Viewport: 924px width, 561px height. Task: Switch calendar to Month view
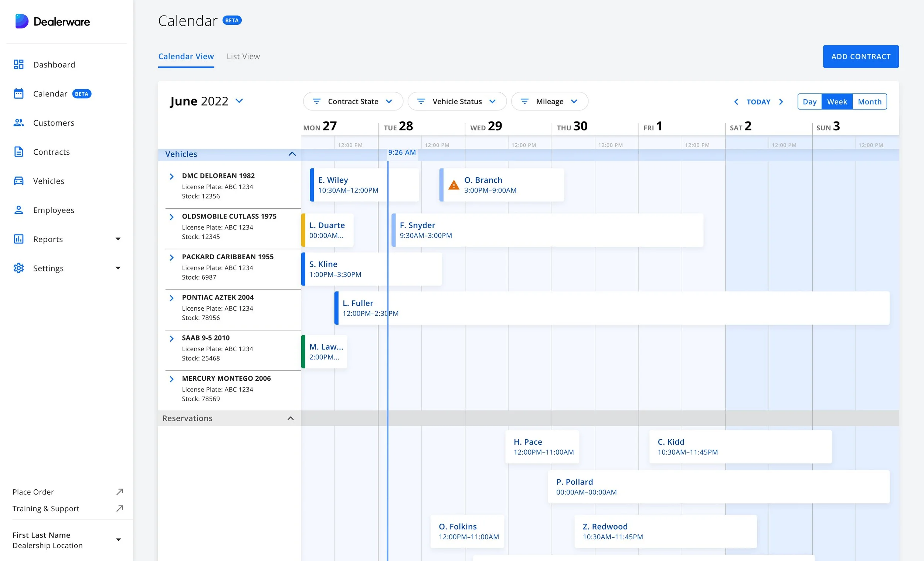pyautogui.click(x=869, y=102)
